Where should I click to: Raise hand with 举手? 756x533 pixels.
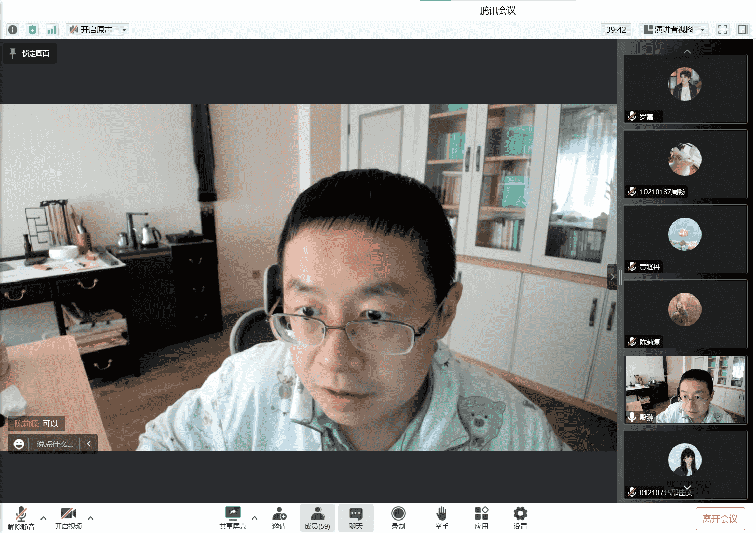click(x=442, y=518)
